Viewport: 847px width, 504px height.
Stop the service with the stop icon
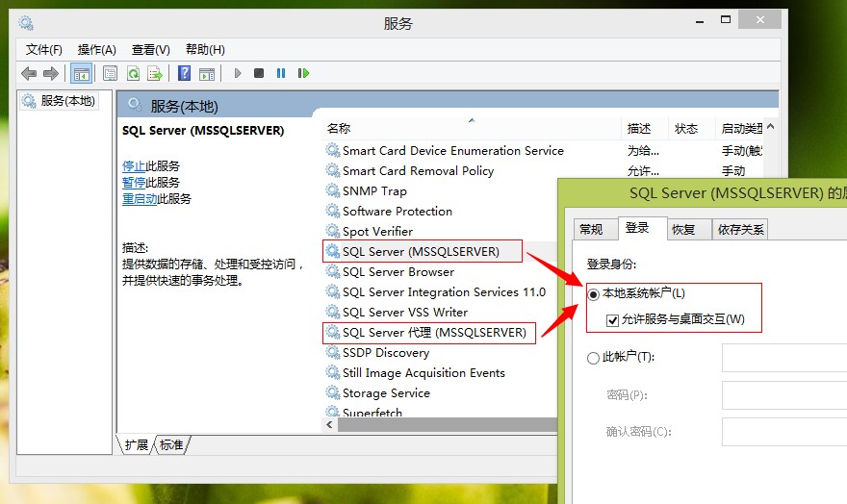pyautogui.click(x=259, y=73)
